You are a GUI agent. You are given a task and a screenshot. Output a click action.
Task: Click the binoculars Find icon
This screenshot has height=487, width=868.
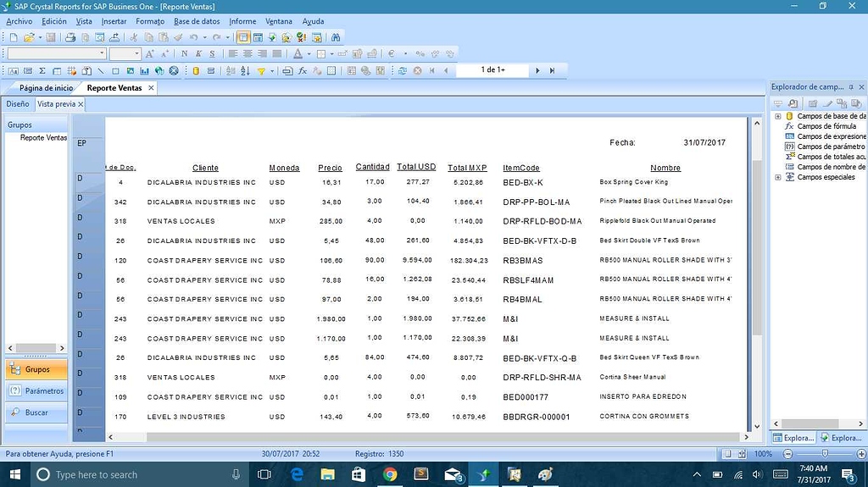point(336,37)
